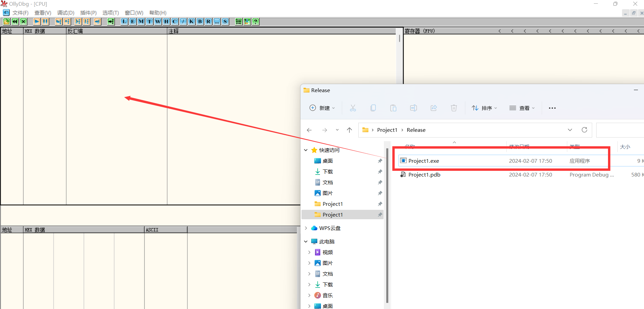Open Memory map with M button
This screenshot has height=309, width=644.
141,22
